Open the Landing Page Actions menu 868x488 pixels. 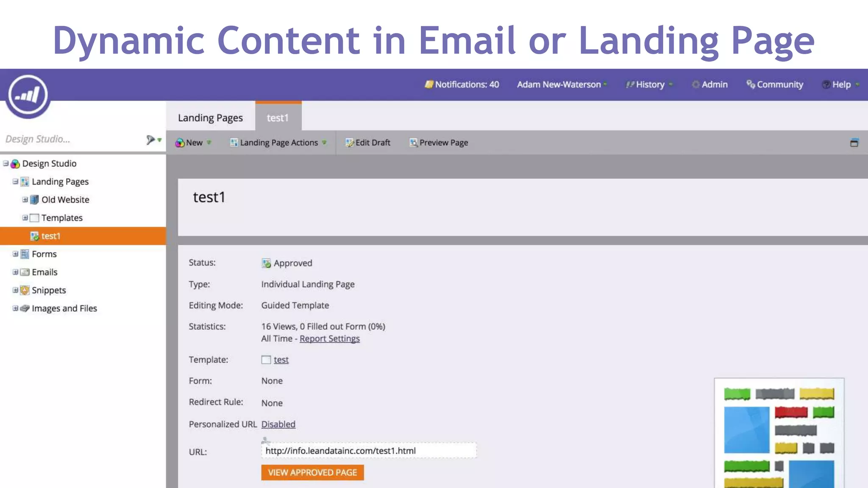coord(278,143)
